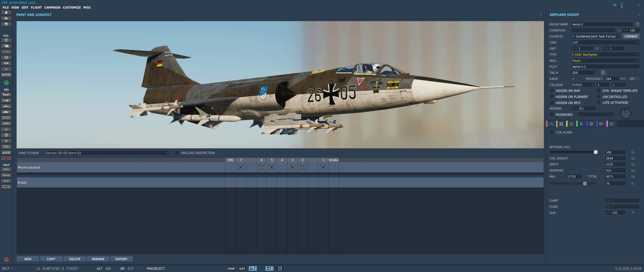Open the radio presets antenna tab icon
This screenshot has height=272, width=644.
612,124
